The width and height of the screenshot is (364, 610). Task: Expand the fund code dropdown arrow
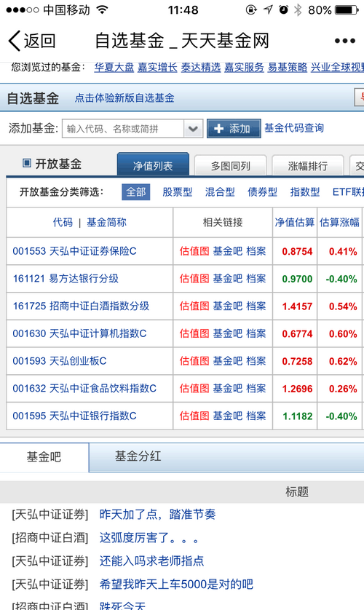pos(193,128)
